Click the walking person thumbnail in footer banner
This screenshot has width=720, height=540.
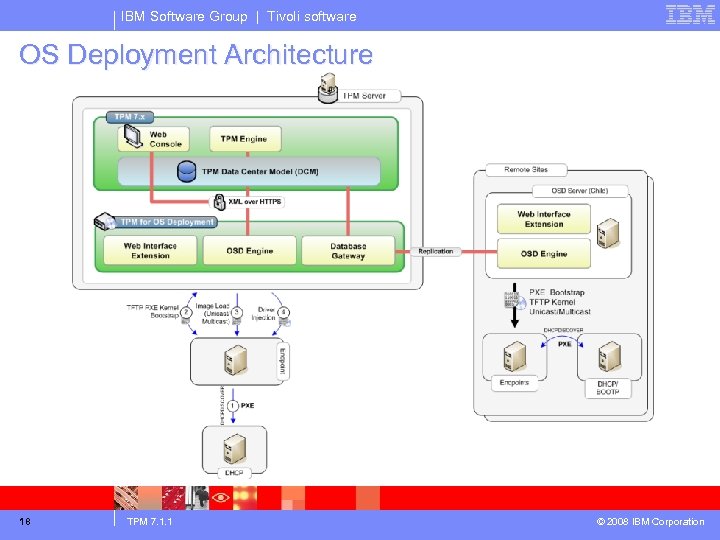(197, 498)
